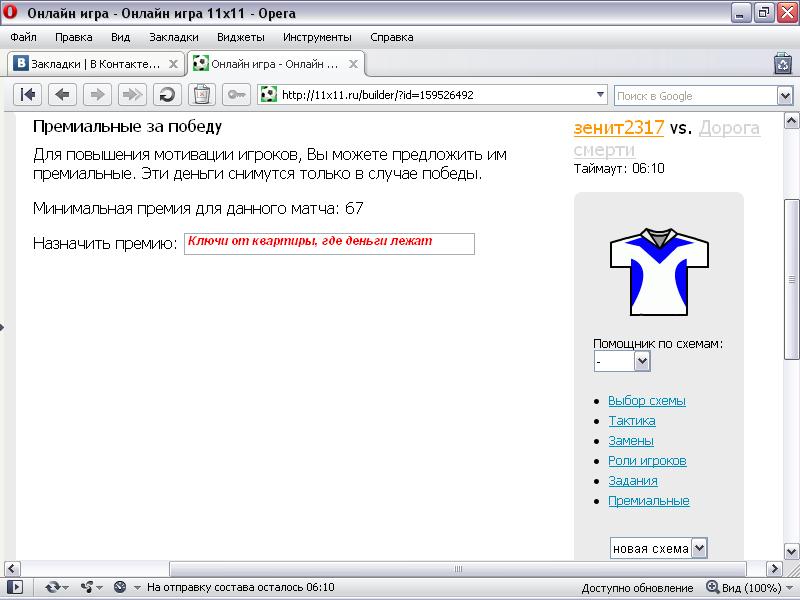Open the Вид (100%) zoom control

pyautogui.click(x=743, y=588)
